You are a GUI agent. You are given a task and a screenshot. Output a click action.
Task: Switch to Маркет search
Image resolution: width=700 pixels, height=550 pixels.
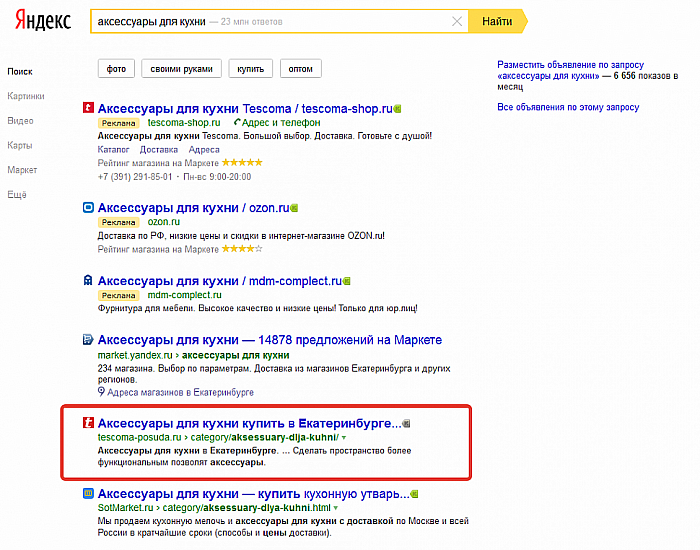point(22,170)
